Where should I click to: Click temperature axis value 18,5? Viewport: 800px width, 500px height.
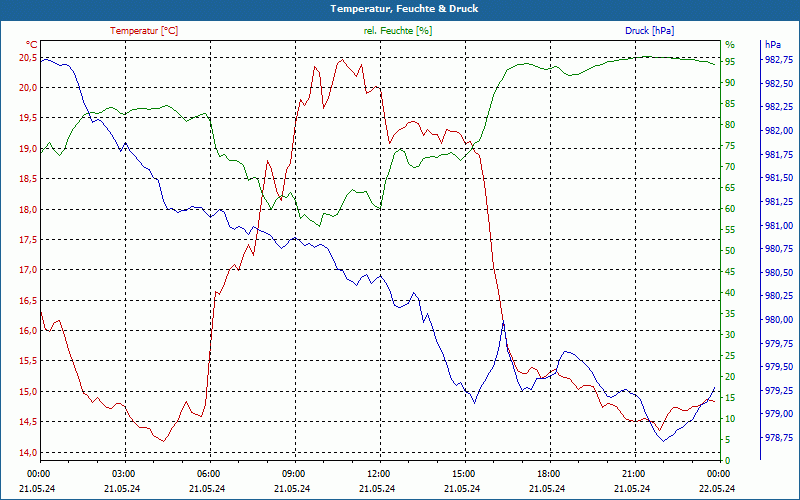28,179
